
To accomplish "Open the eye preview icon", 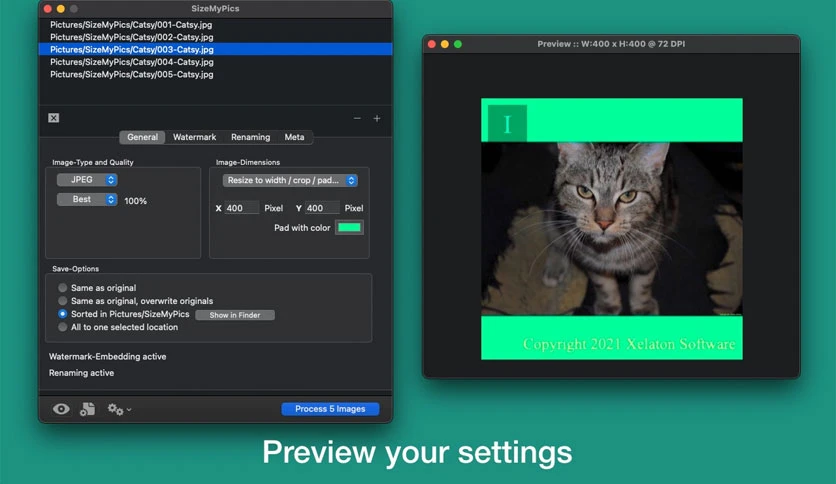I will pyautogui.click(x=61, y=409).
